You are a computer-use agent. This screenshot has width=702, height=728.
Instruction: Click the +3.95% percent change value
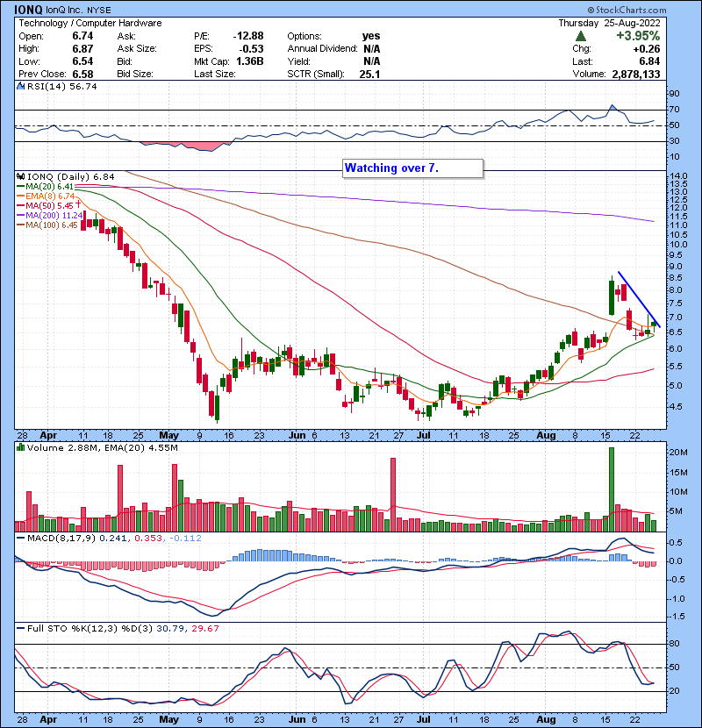pos(638,36)
